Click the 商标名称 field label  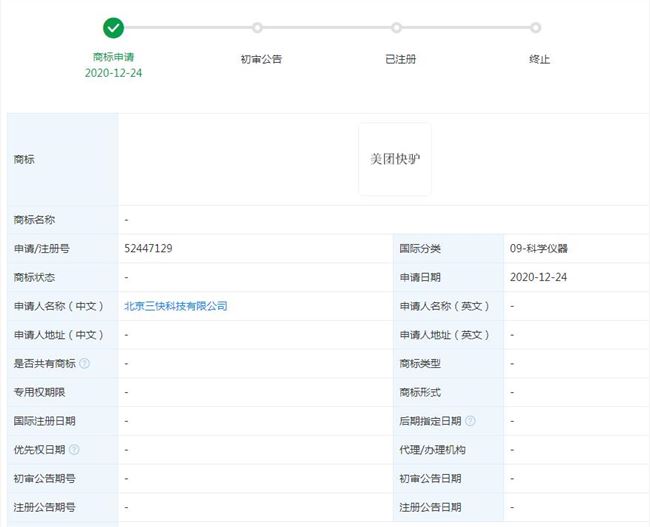click(x=34, y=220)
